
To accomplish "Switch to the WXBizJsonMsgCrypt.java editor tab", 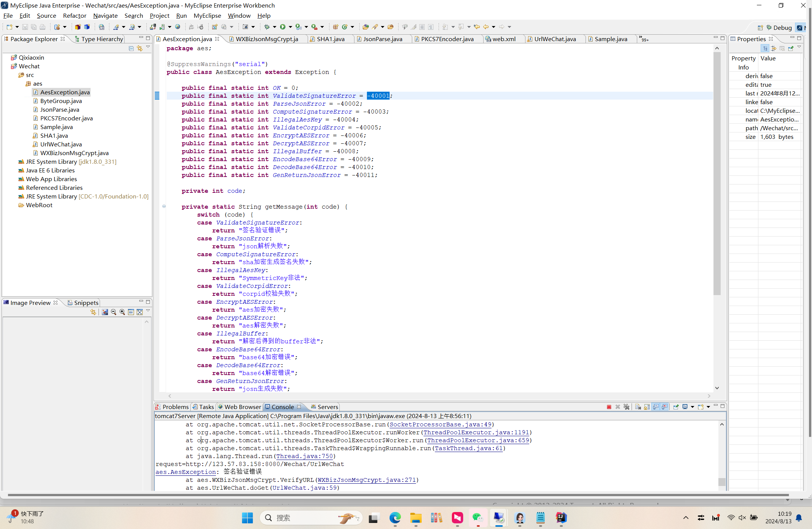I will [266, 39].
